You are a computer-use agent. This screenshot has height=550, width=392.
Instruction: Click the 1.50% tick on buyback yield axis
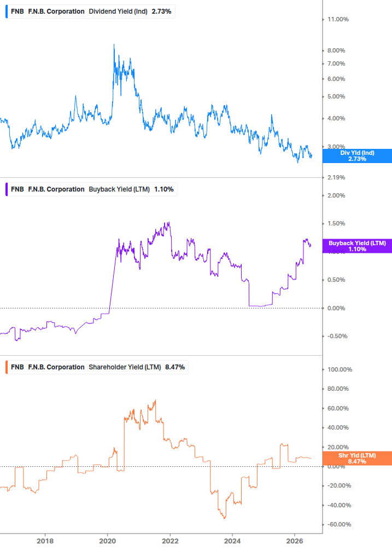click(x=336, y=223)
